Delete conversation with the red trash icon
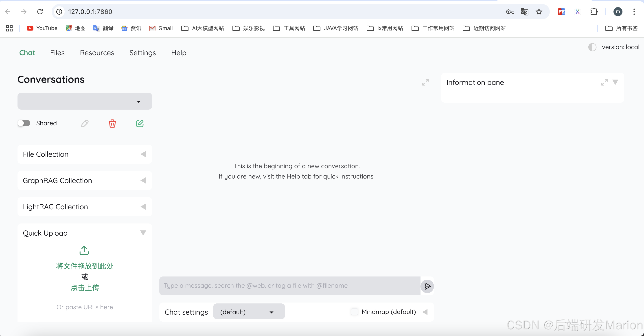The height and width of the screenshot is (336, 644). [112, 123]
